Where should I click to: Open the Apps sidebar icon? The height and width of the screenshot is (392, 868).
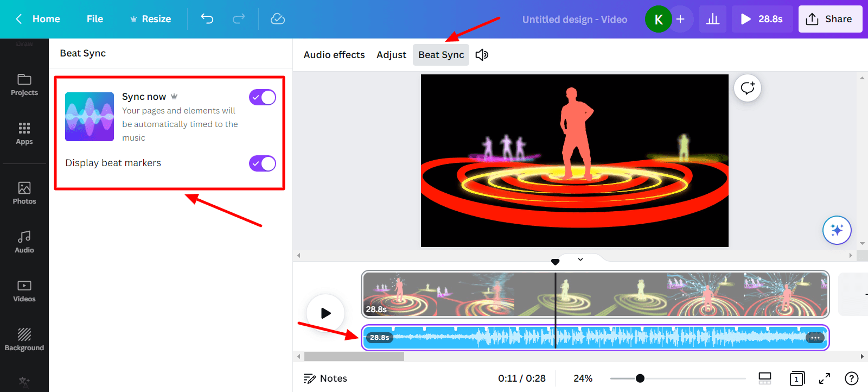(24, 134)
